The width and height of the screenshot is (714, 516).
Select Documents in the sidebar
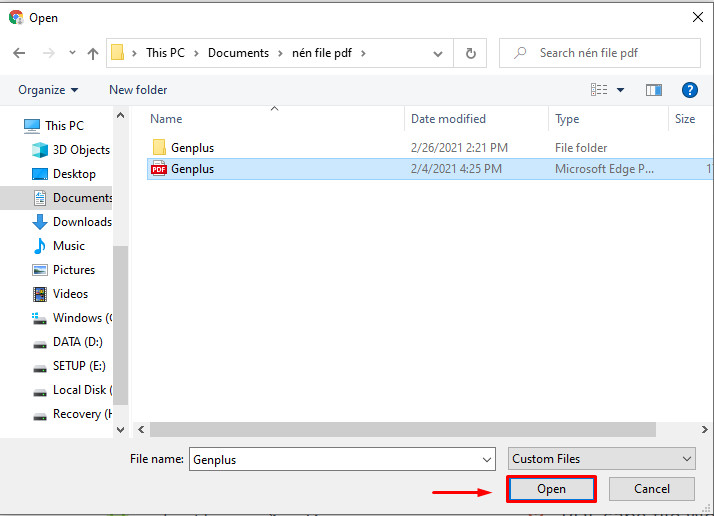point(82,198)
